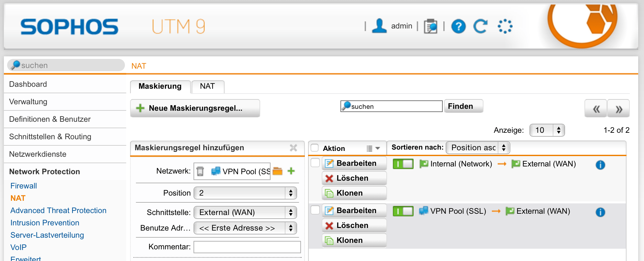The width and height of the screenshot is (644, 261).
Task: Open Advanced Threat Protection link
Action: pos(58,210)
